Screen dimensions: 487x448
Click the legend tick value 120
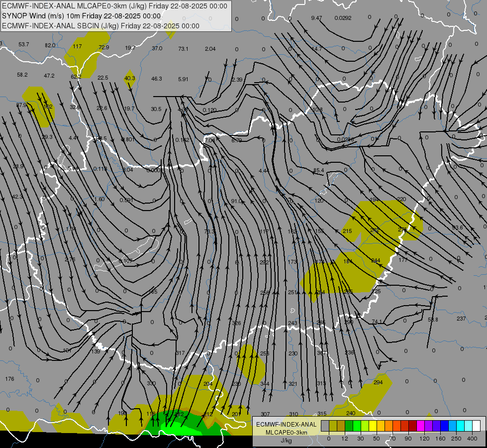tap(424, 439)
